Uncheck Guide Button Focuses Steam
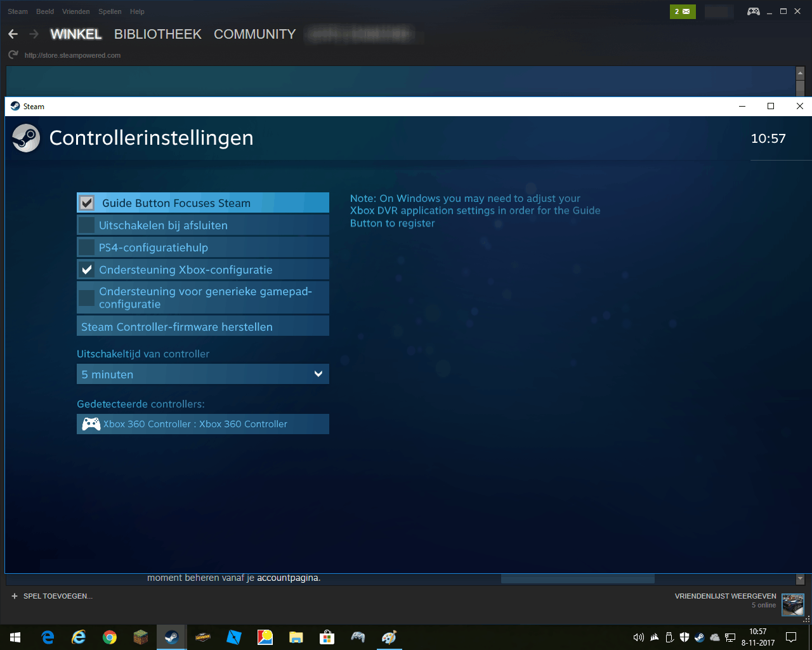 [87, 203]
